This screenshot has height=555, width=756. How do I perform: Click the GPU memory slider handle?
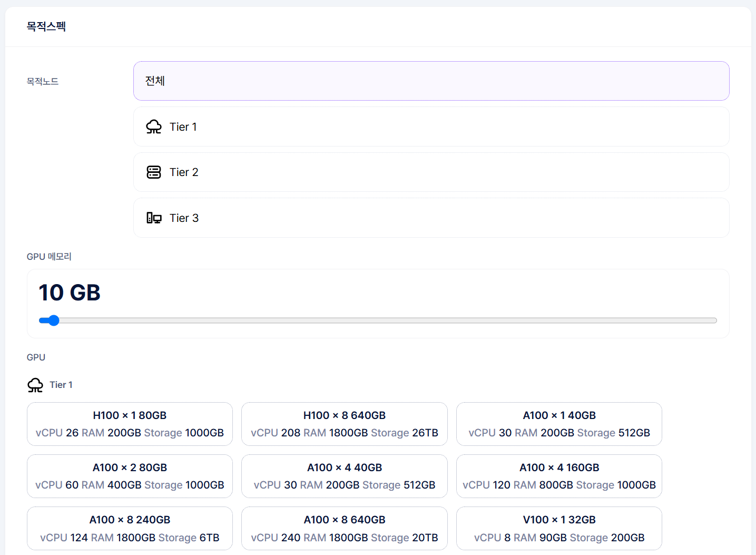tap(53, 320)
